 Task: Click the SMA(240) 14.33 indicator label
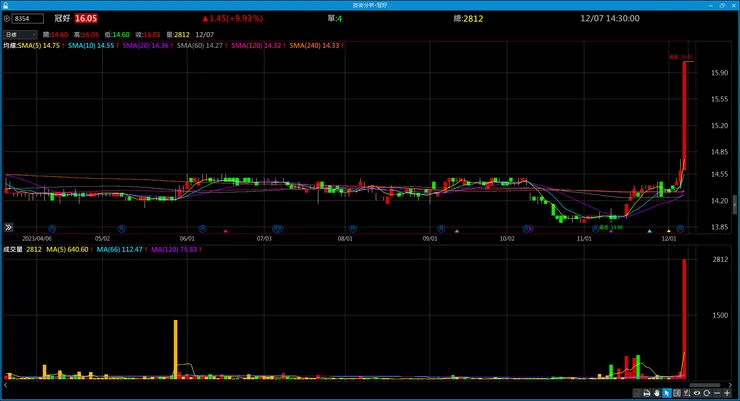pyautogui.click(x=314, y=46)
